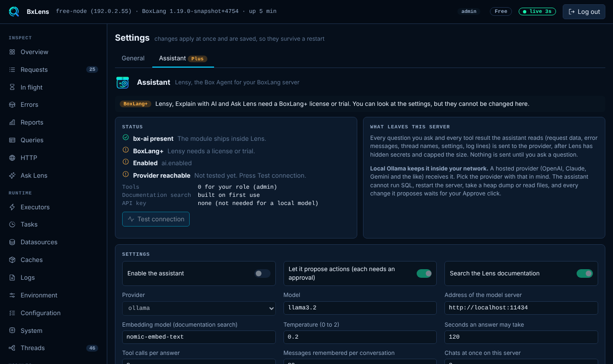
Task: Click the Temperature input field
Action: pyautogui.click(x=360, y=337)
